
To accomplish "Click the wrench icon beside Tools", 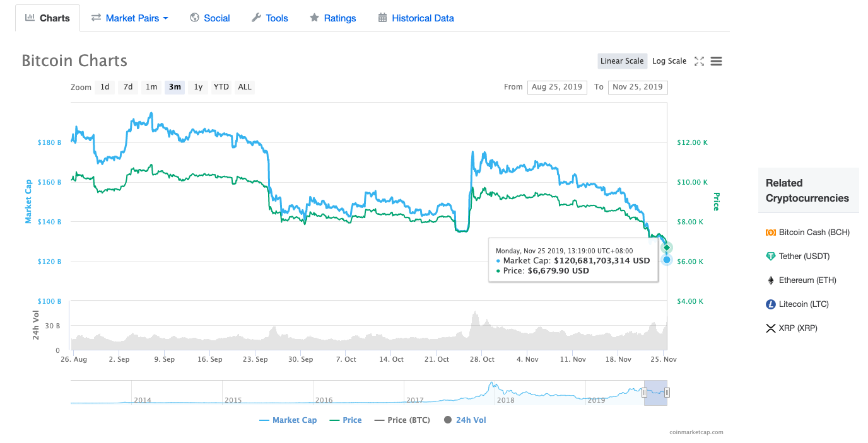I will [x=256, y=18].
